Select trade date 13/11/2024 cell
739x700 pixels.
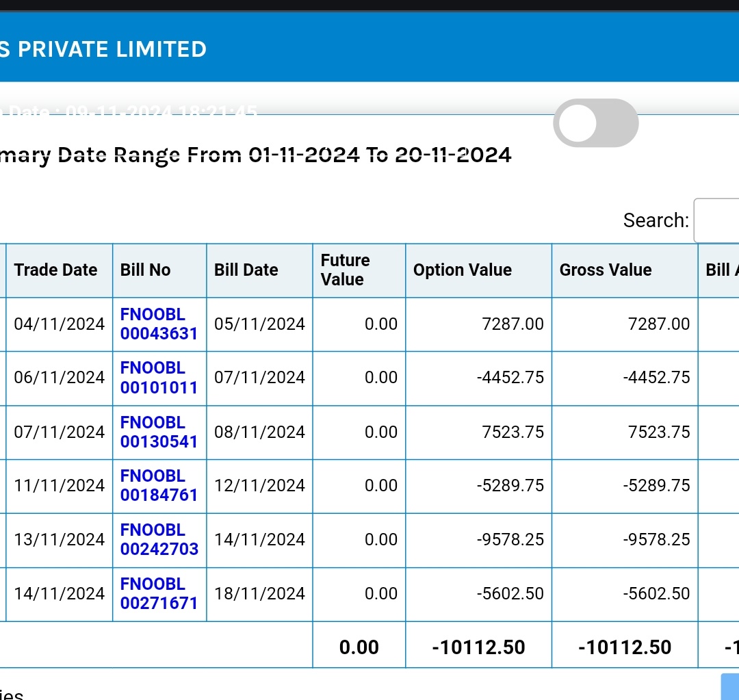(60, 540)
